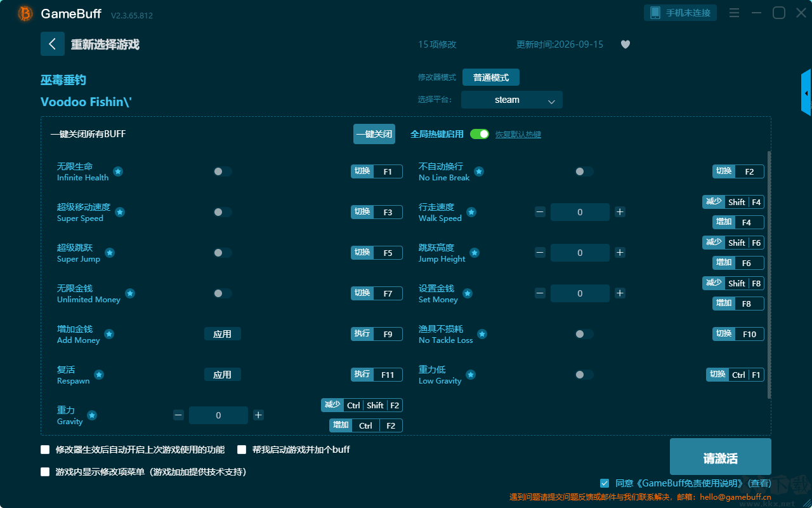The height and width of the screenshot is (508, 812).
Task: Click restore default hotkeys link
Action: click(518, 135)
